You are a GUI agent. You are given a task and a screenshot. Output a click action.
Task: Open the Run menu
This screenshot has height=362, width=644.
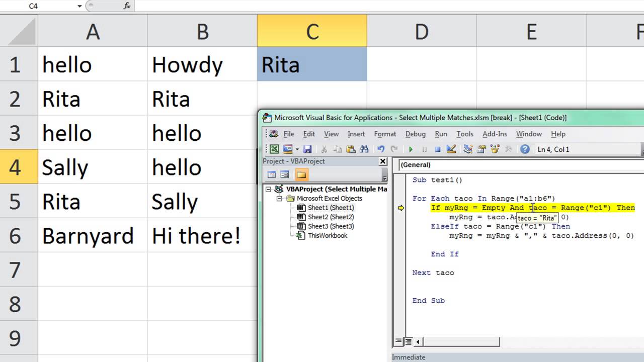click(x=441, y=134)
